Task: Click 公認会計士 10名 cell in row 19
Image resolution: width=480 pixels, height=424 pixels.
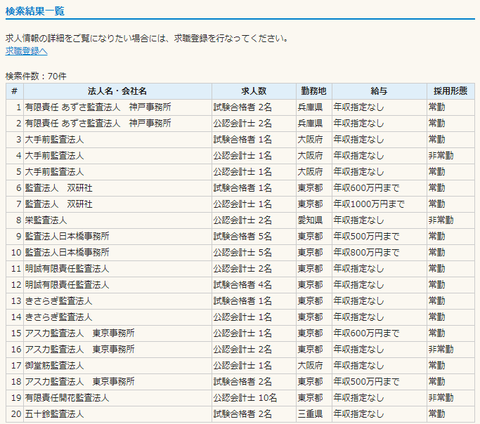Action: pyautogui.click(x=245, y=398)
